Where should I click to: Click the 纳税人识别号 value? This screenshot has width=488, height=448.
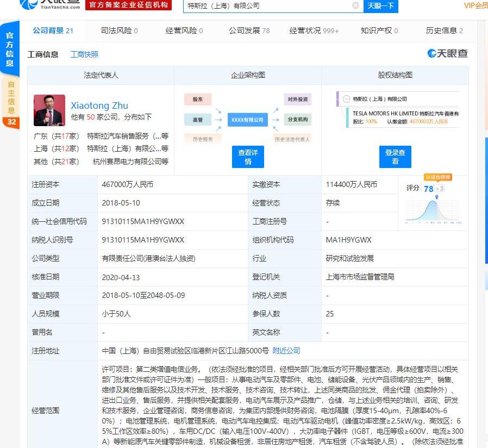tap(143, 240)
